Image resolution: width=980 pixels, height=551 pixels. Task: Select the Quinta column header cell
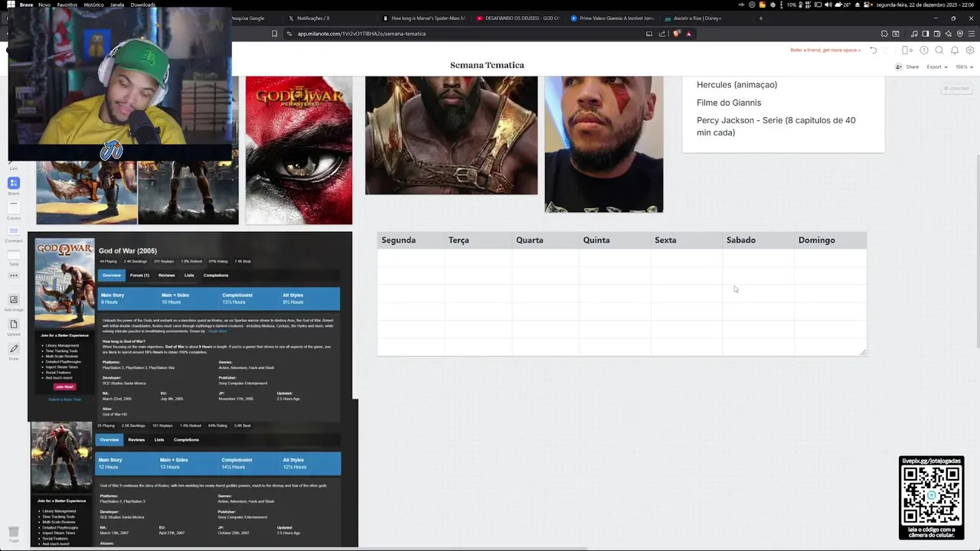tap(615, 240)
